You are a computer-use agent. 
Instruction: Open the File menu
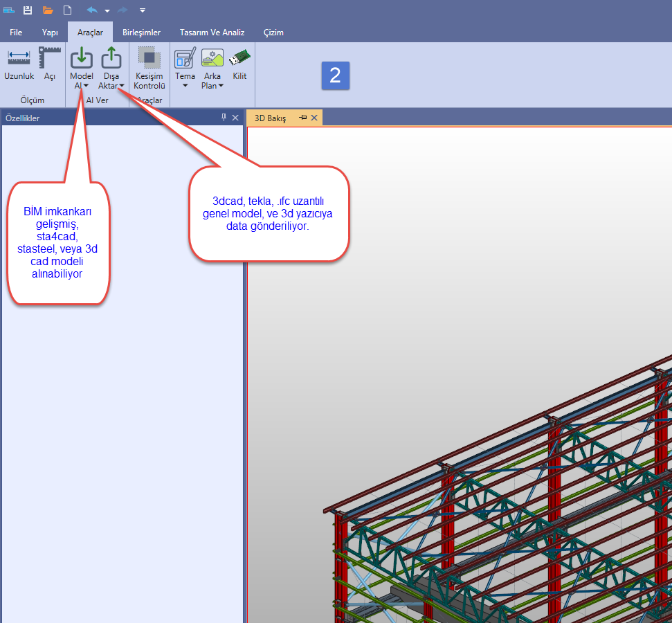16,33
